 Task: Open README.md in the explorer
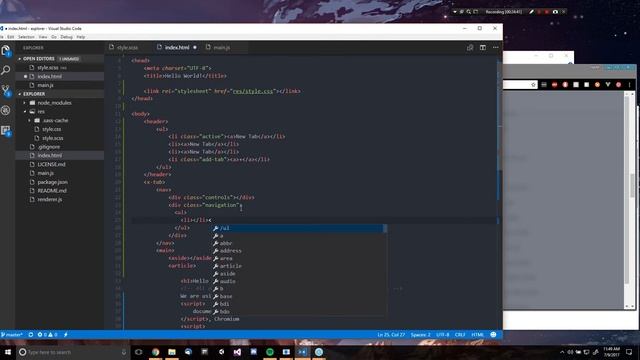[x=52, y=191]
